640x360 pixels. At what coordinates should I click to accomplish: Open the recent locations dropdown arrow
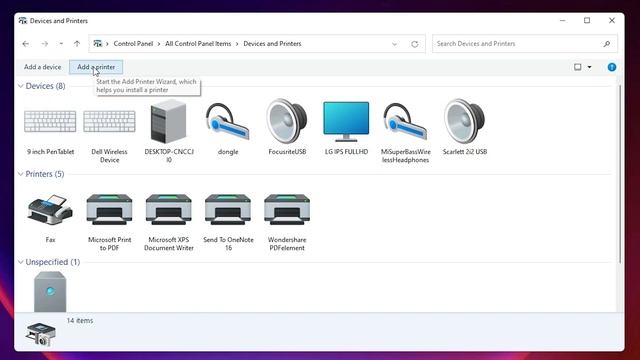coord(61,44)
